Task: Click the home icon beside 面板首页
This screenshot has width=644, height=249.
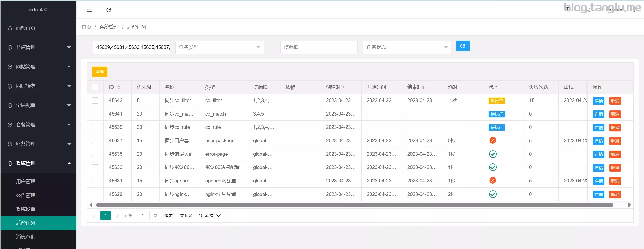Action: (10, 28)
